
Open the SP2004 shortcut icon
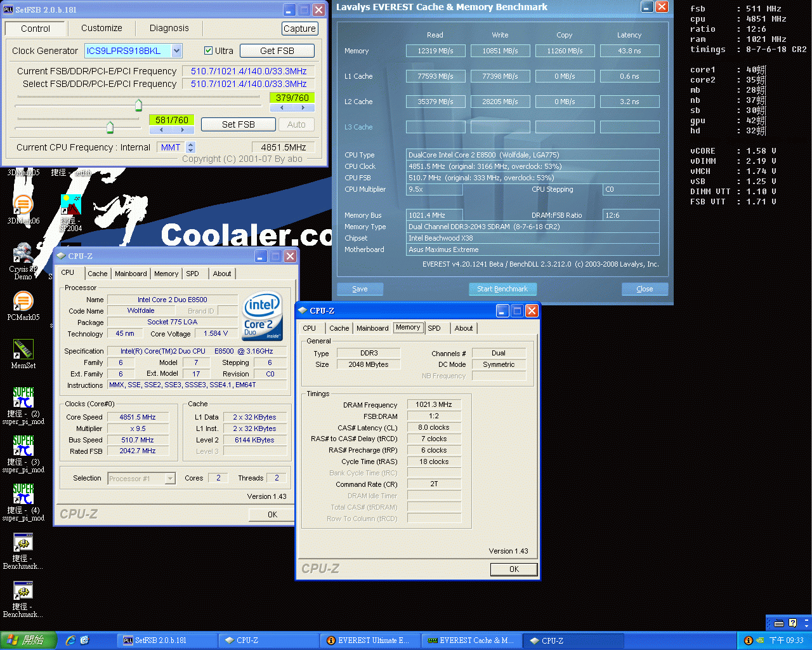(x=70, y=206)
